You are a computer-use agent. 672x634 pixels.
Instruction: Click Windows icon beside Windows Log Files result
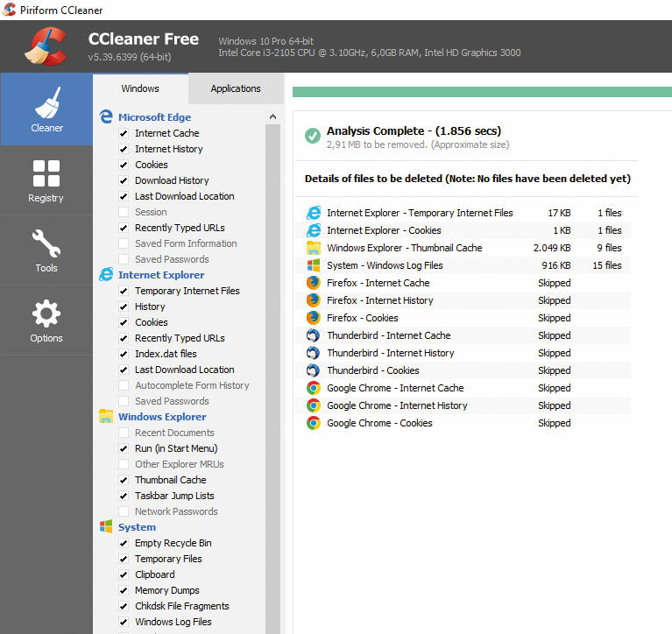314,265
